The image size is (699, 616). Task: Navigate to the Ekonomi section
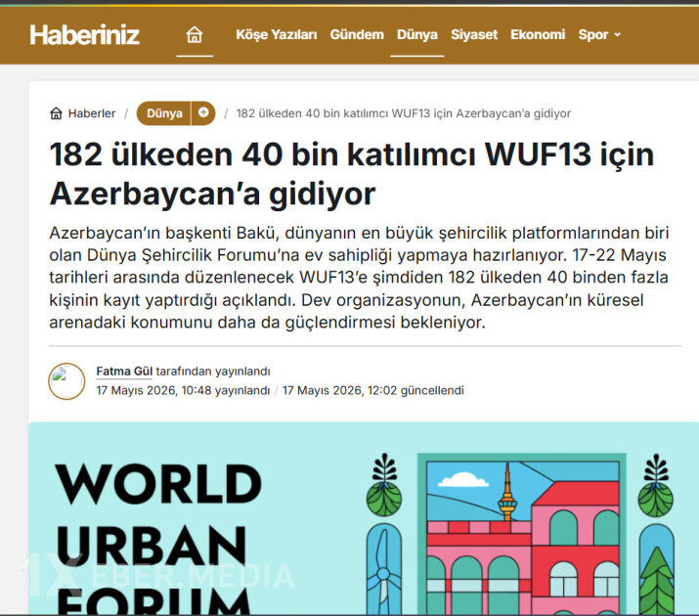click(538, 34)
